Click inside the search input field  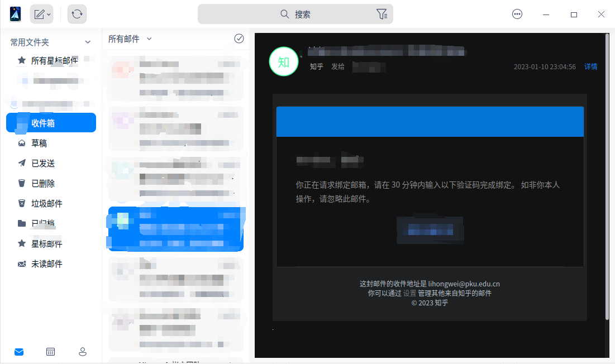click(313, 13)
